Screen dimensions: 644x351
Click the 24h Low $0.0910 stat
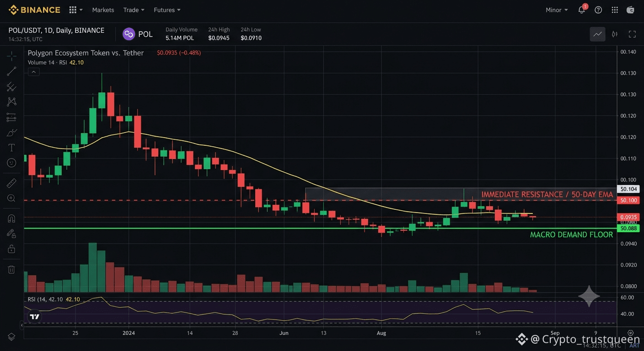click(x=251, y=34)
